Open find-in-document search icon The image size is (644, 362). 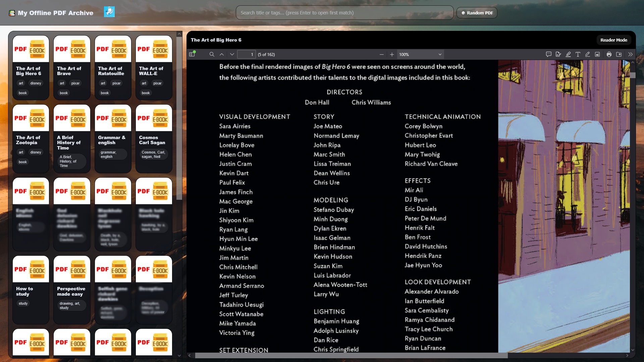click(212, 54)
